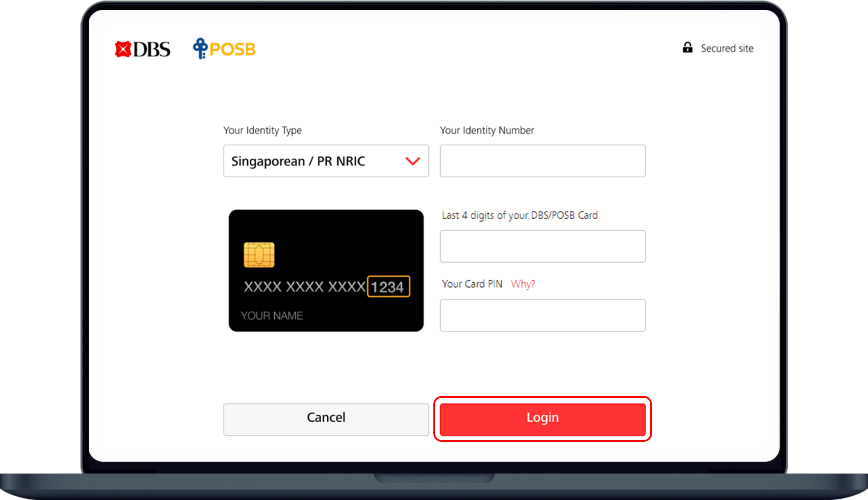Click the Your Identity Type label
Viewport: 868px width, 500px height.
click(x=262, y=130)
